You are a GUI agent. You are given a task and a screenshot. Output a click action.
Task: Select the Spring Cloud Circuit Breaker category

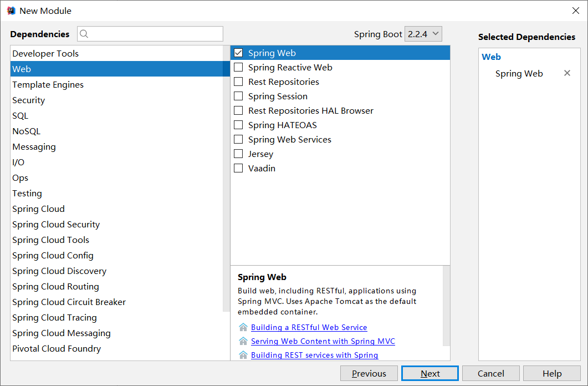[x=116, y=302]
